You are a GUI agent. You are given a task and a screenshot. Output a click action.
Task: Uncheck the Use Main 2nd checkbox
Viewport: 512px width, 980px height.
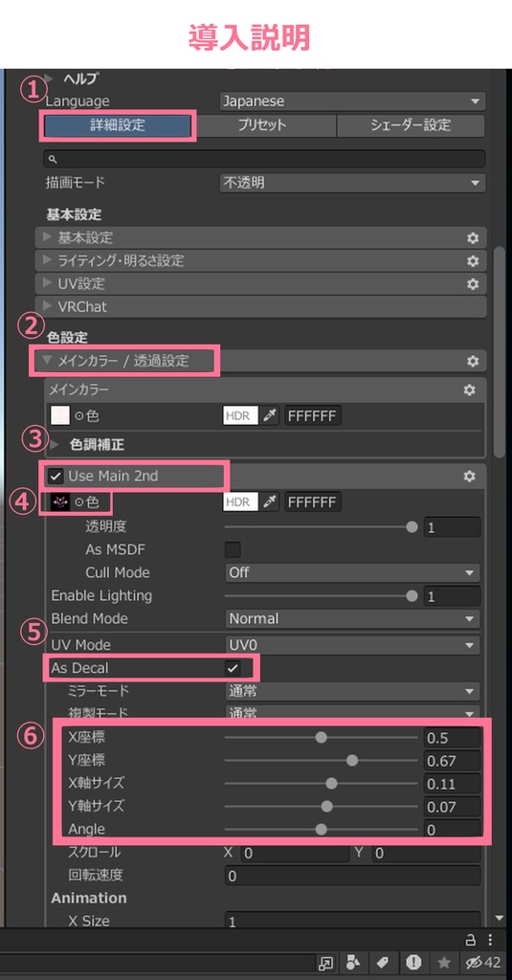(x=56, y=477)
